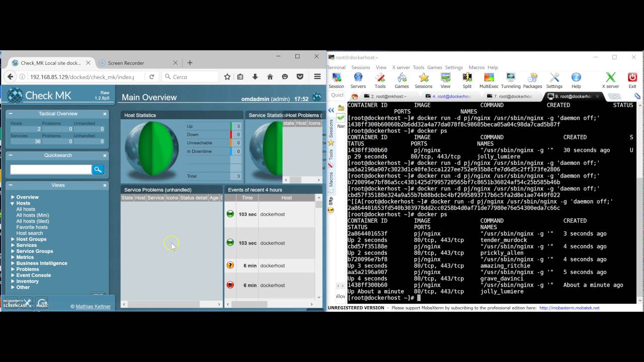Collapse the Tactical Overview snapin

(x=11, y=114)
